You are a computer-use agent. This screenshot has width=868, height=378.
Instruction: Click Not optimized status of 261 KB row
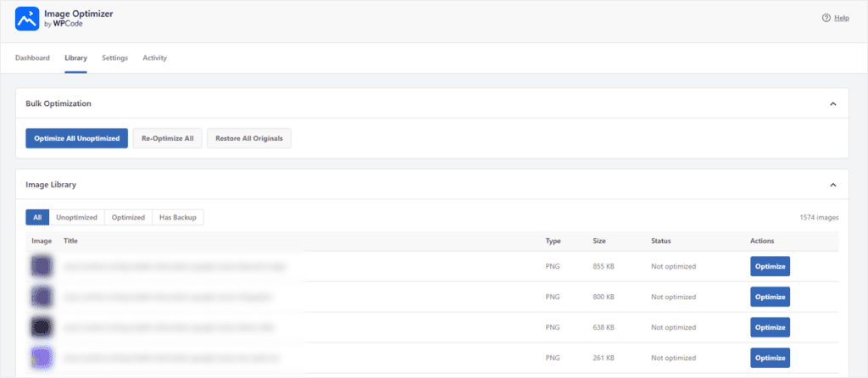pyautogui.click(x=673, y=358)
